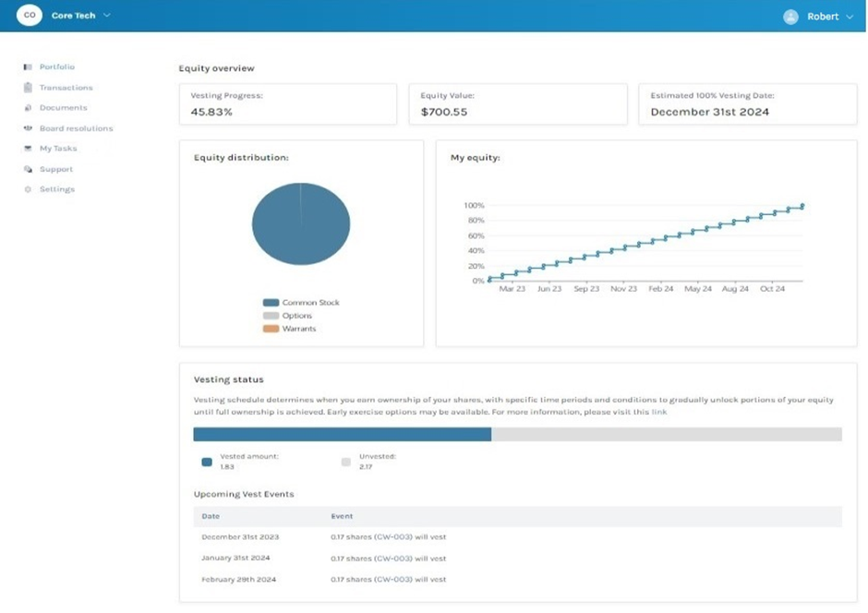Select the January 31st 2024 row date
Image resolution: width=868 pixels, height=613 pixels.
pyautogui.click(x=235, y=559)
